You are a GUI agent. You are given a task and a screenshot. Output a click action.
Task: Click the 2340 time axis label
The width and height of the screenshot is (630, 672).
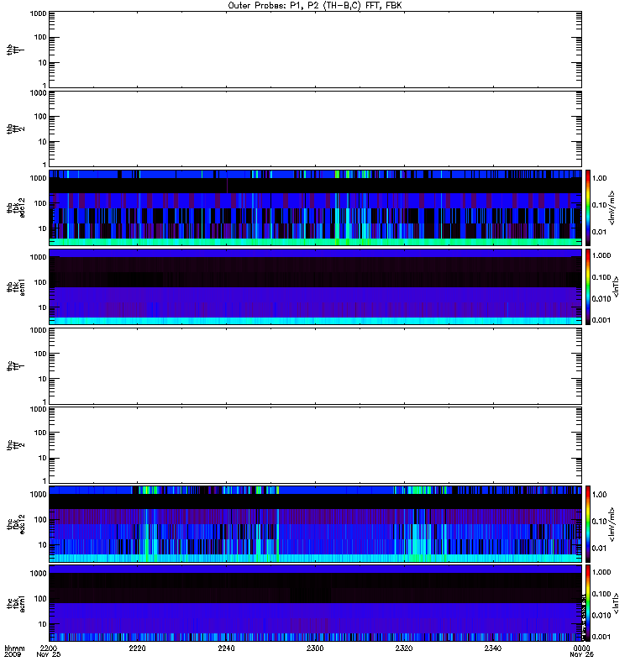[493, 648]
